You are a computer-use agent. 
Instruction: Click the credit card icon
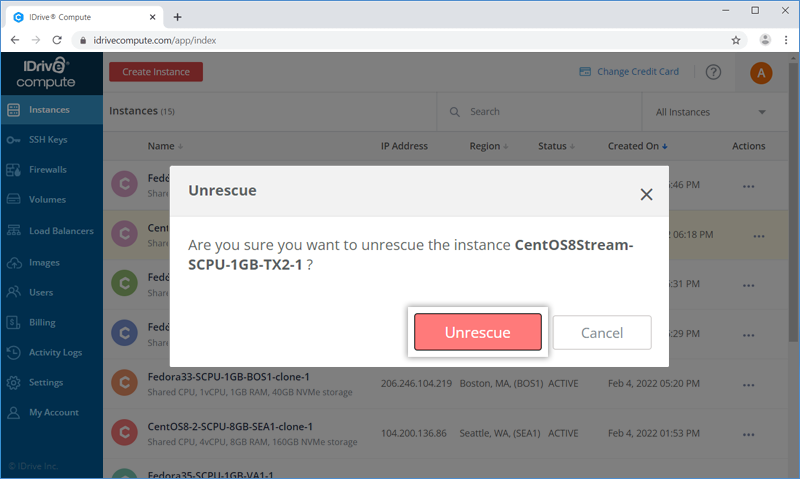tap(585, 71)
